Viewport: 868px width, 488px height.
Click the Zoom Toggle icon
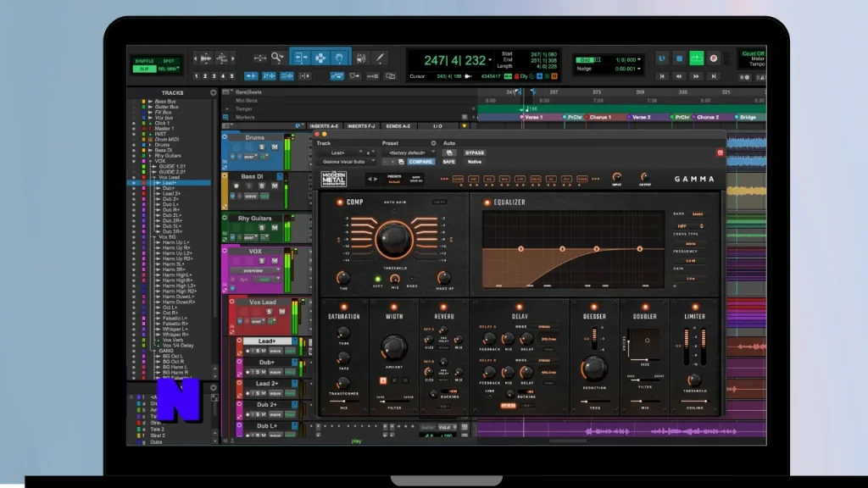259,58
